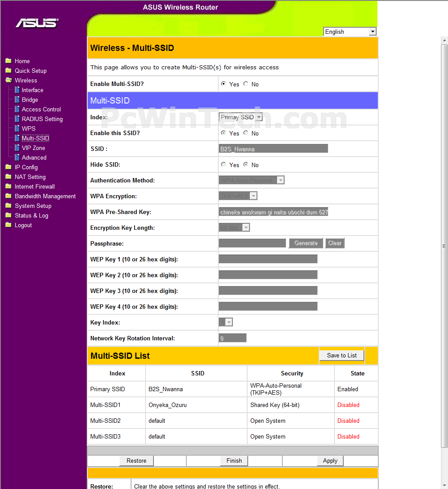Viewport: 448px width, 489px height.
Task: Choose Yes for Enable this SSID
Action: 223,133
